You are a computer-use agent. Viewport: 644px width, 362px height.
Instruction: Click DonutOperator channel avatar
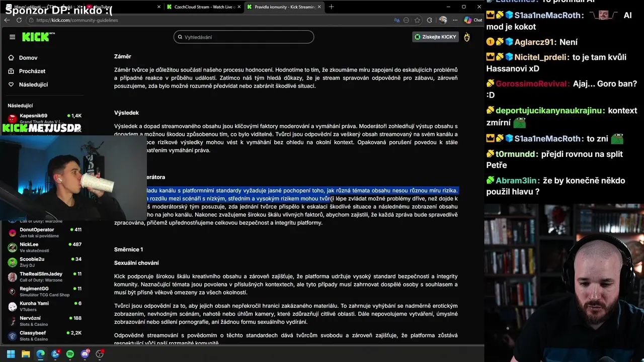pyautogui.click(x=12, y=233)
